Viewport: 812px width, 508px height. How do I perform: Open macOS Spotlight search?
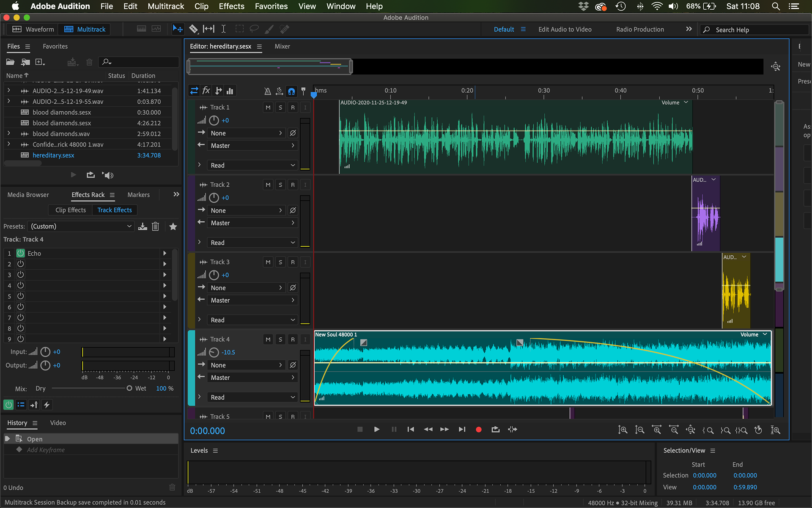(776, 6)
